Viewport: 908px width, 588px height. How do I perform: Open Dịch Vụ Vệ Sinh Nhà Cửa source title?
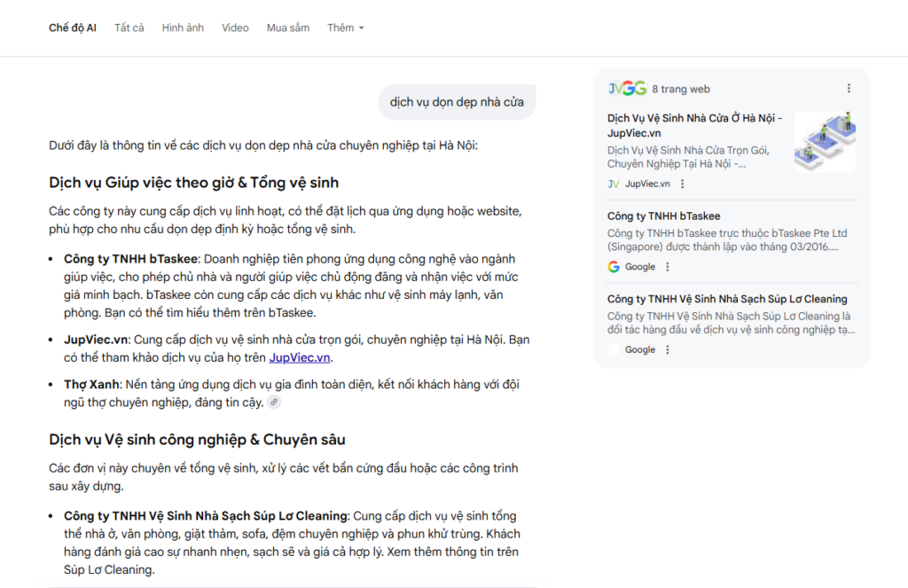point(694,126)
